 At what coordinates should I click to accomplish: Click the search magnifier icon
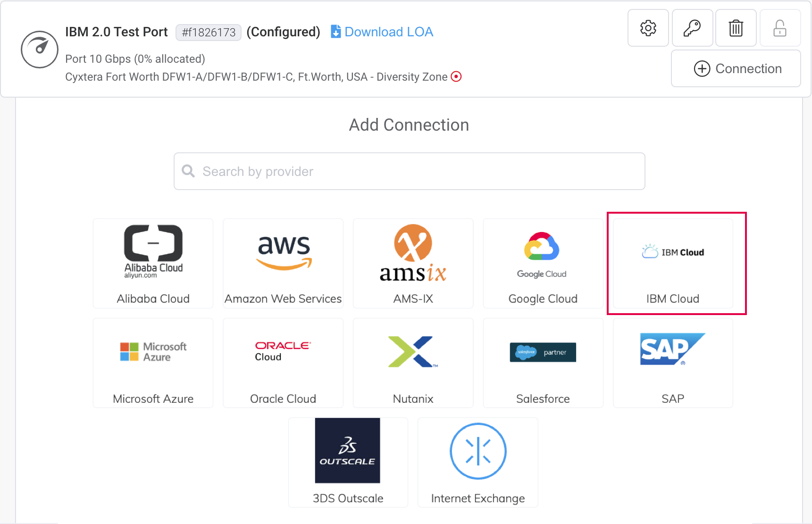coord(188,171)
